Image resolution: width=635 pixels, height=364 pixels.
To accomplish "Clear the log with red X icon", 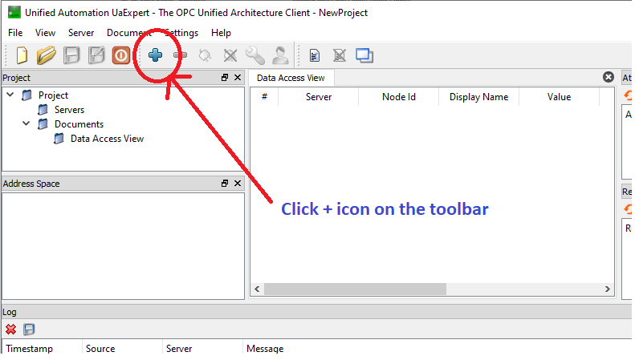I will 11,330.
